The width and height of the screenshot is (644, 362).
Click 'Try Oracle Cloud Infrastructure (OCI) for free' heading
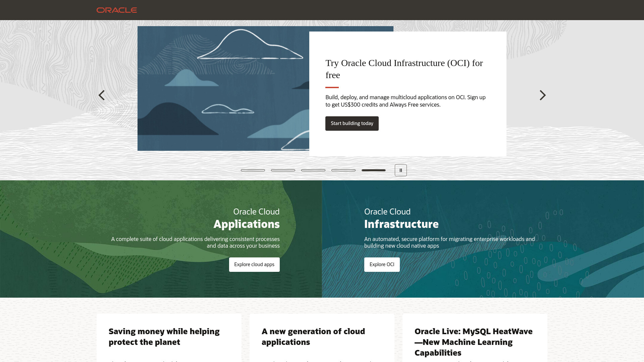(404, 69)
